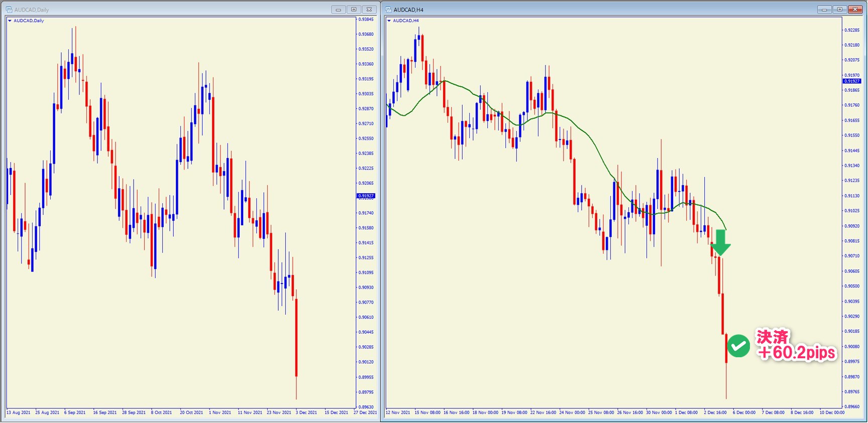Click price level 0.89660 on H4 axis
868x423 pixels.
(x=852, y=406)
